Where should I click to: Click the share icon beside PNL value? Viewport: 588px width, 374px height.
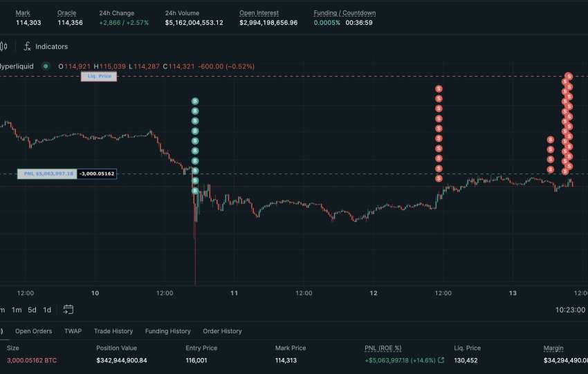coord(441,360)
